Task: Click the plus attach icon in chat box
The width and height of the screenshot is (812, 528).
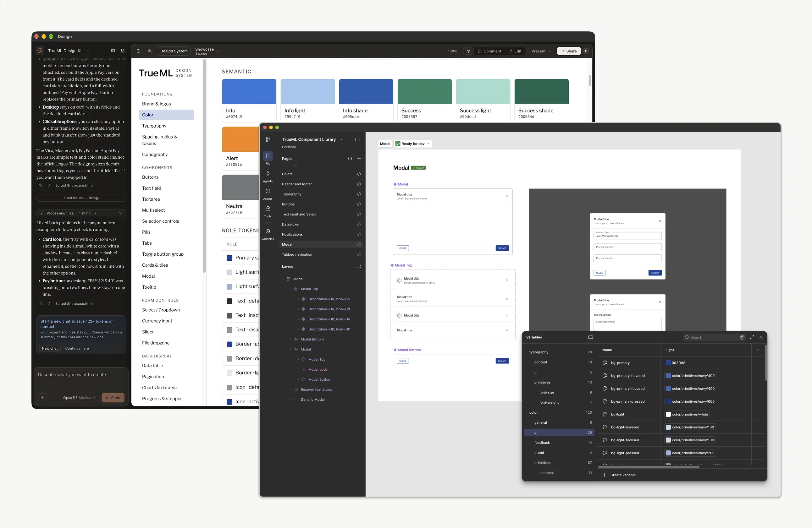Action: [42, 397]
